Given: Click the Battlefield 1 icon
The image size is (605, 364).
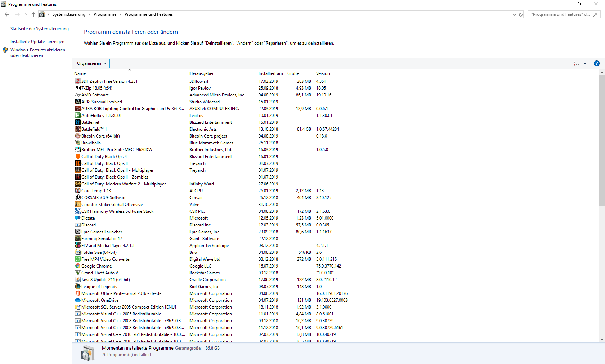Looking at the screenshot, I should [77, 129].
